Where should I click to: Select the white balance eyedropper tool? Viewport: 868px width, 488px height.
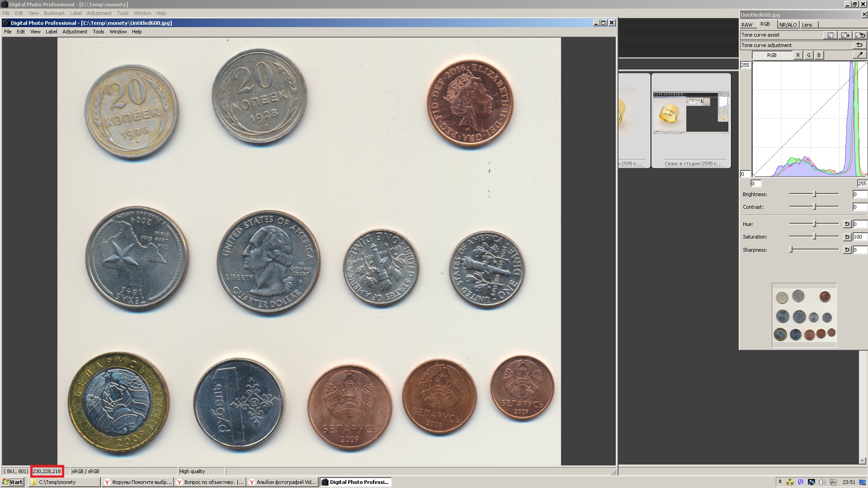pyautogui.click(x=859, y=55)
